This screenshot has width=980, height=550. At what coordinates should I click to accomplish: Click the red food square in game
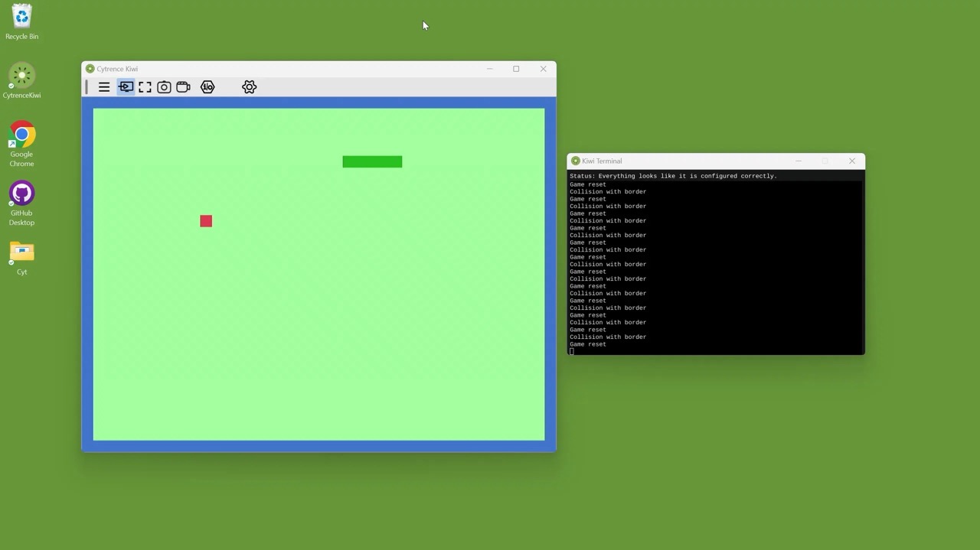click(x=206, y=221)
